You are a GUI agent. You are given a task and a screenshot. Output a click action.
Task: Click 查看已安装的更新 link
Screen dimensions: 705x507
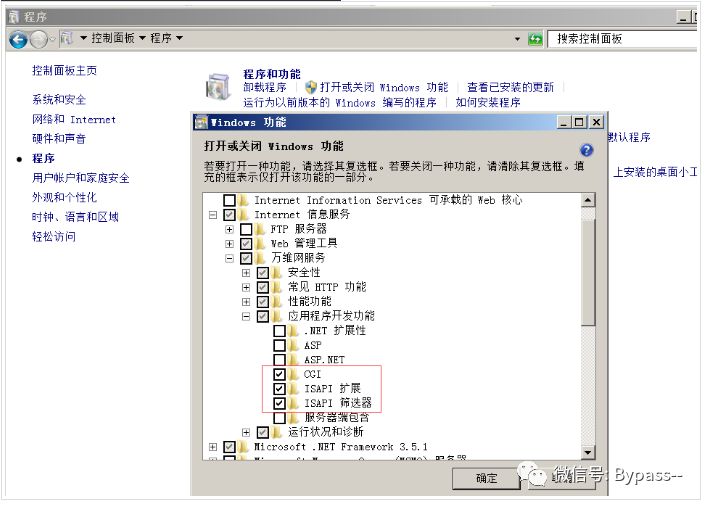coord(510,87)
